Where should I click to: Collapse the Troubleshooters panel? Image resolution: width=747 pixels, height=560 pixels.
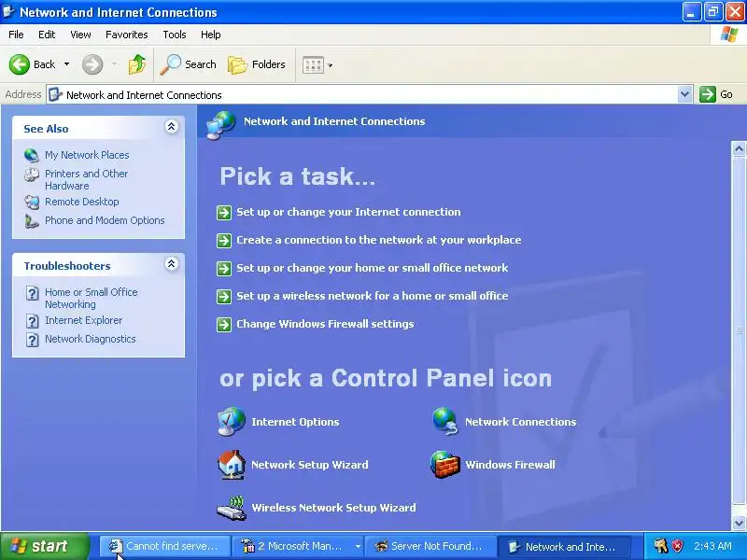point(172,264)
